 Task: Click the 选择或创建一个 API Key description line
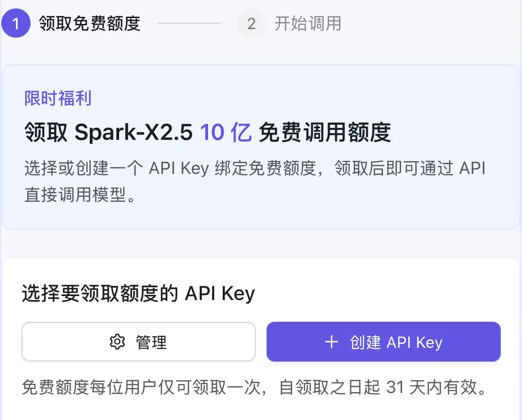pos(255,168)
